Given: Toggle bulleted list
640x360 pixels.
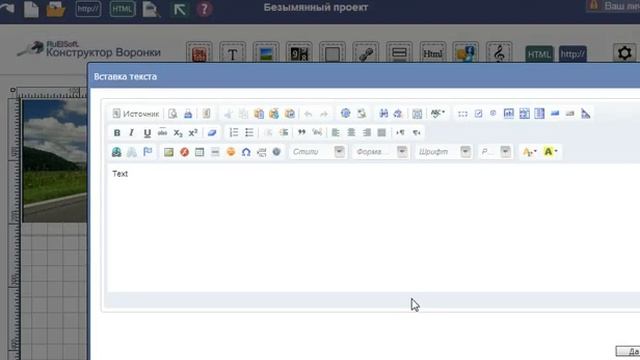Looking at the screenshot, I should [249, 133].
